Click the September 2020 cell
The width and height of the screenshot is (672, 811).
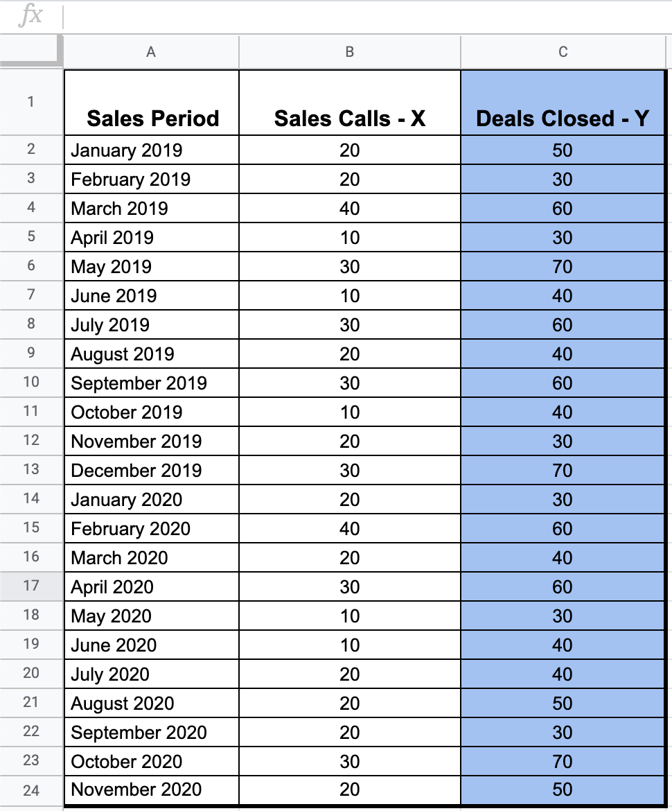[x=151, y=731]
